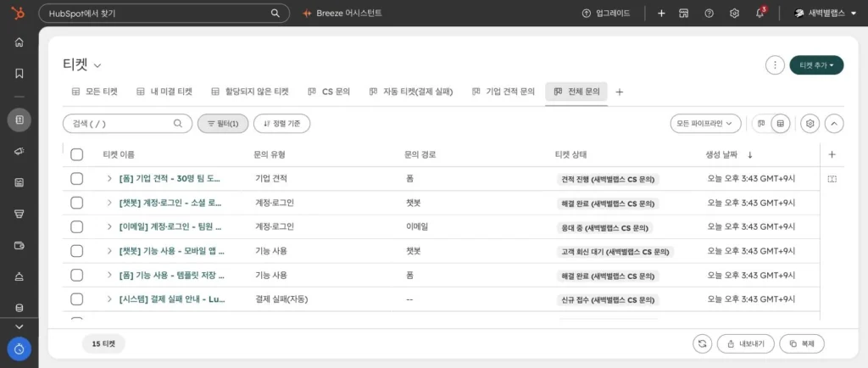The width and height of the screenshot is (868, 368).
Task: Expand the [챗봇] 계정·로그인 row chevron
Action: [109, 204]
